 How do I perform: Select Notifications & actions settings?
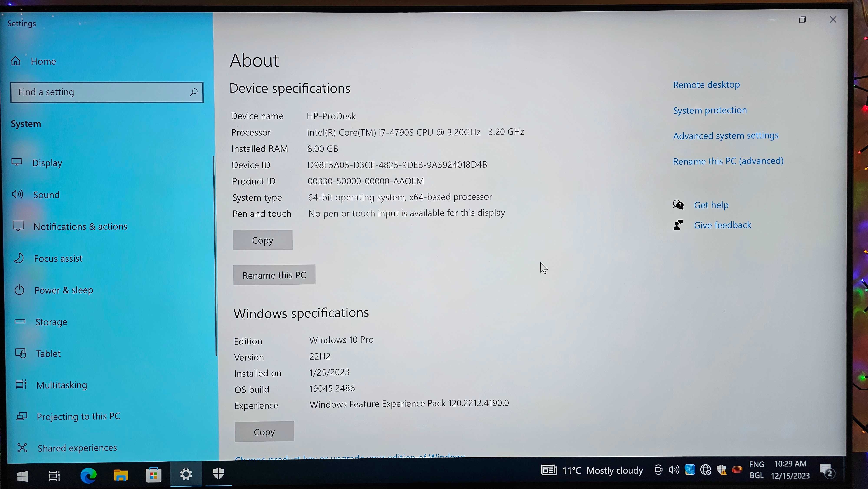coord(80,226)
